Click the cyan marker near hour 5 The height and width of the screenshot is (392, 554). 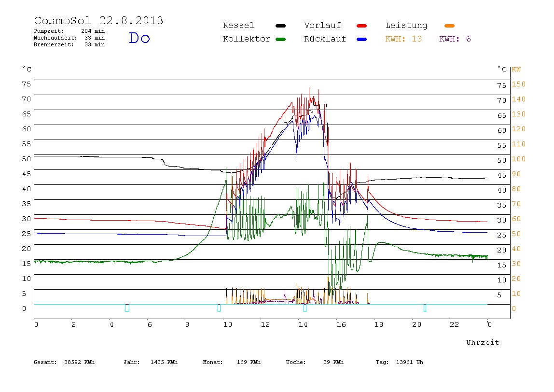coord(127,308)
